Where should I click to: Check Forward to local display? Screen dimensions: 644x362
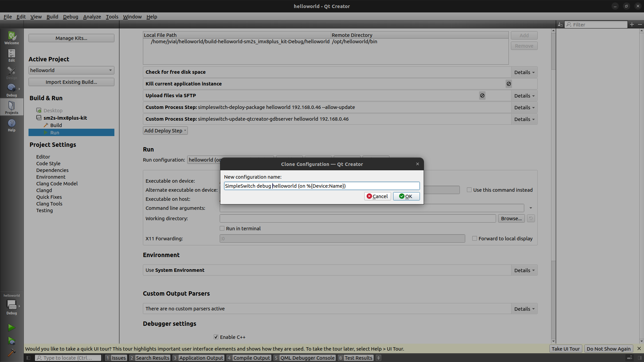[x=475, y=238]
